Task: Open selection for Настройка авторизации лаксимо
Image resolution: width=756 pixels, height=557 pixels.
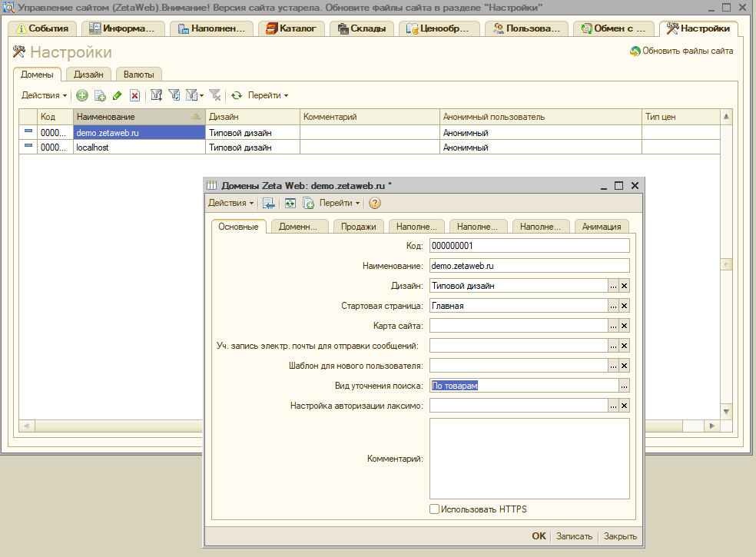Action: [613, 406]
